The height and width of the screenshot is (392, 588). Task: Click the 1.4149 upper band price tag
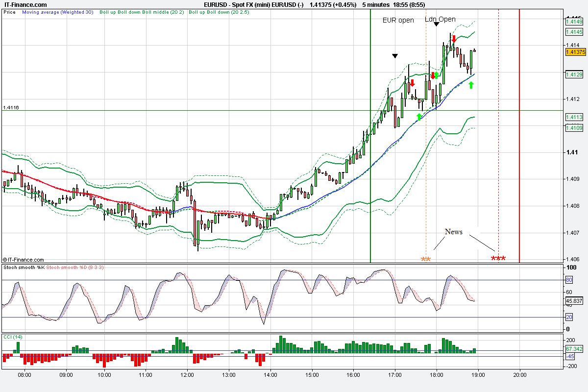[x=574, y=22]
